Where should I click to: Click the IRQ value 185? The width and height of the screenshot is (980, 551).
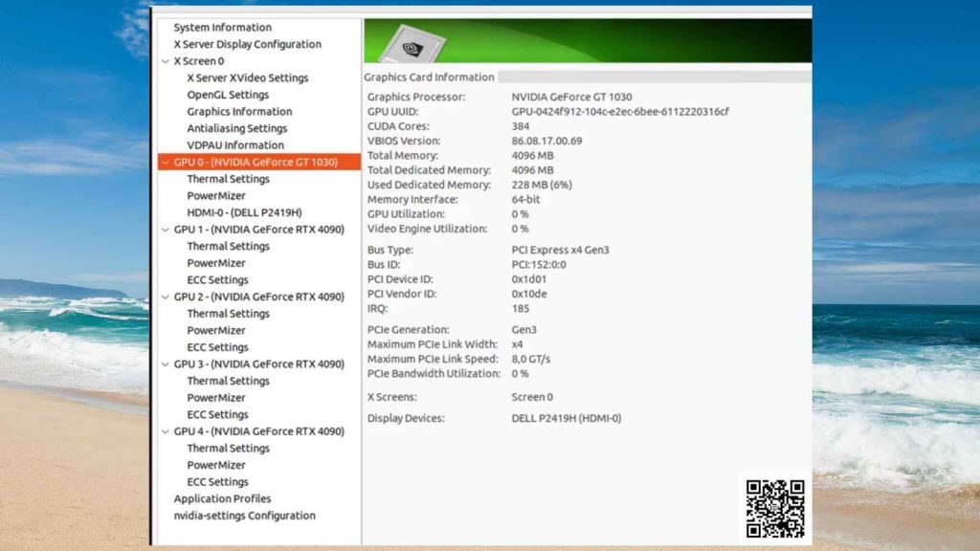[x=520, y=309]
